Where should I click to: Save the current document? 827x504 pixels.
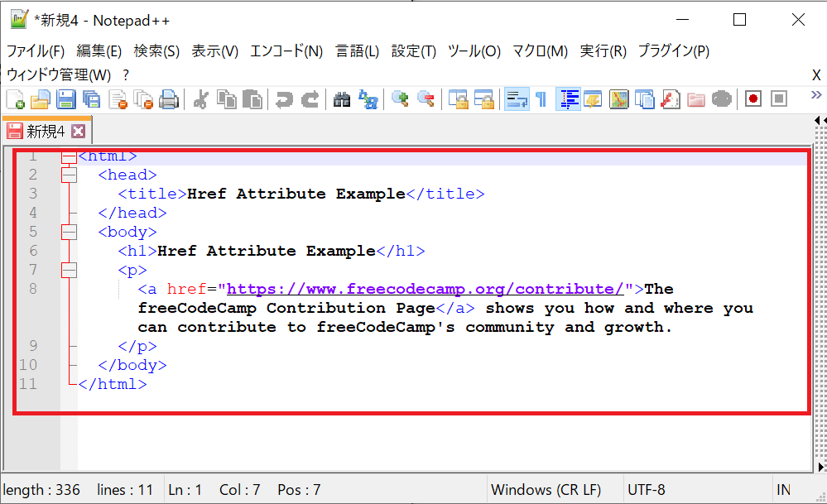coord(66,98)
